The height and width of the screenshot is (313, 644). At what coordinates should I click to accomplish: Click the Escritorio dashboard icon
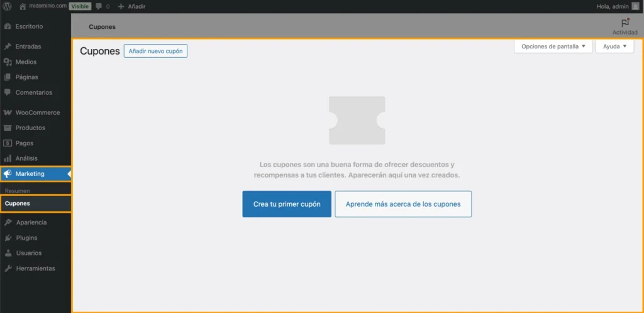(7, 26)
